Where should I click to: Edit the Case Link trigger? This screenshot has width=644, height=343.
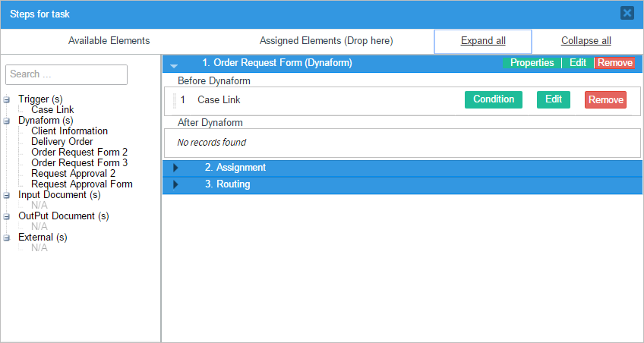pos(553,99)
